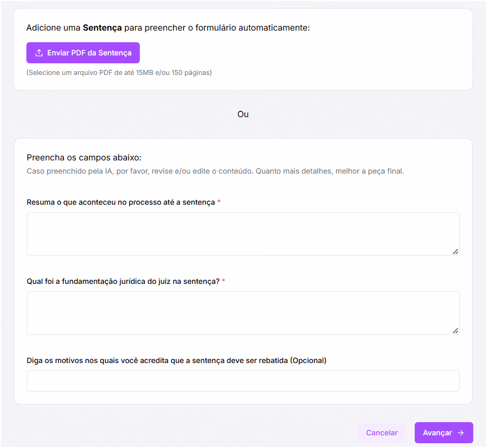Focus the optional motivos input field
Viewport: 487px width, 448px height.
243,381
